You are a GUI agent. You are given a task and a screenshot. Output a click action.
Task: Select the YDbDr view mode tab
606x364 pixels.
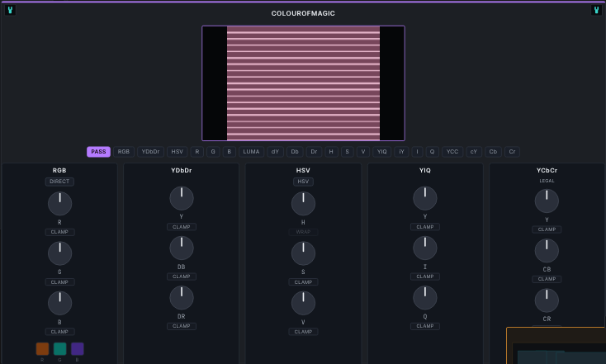click(x=151, y=152)
